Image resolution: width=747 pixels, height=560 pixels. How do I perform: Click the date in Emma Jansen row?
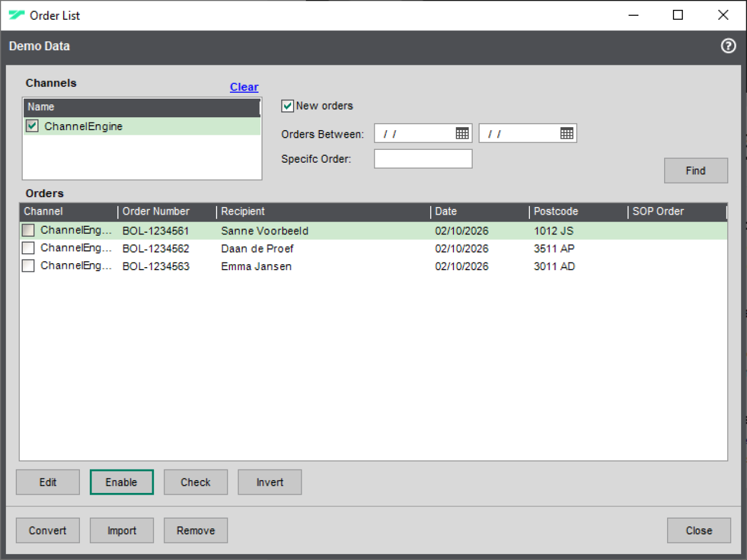click(462, 267)
